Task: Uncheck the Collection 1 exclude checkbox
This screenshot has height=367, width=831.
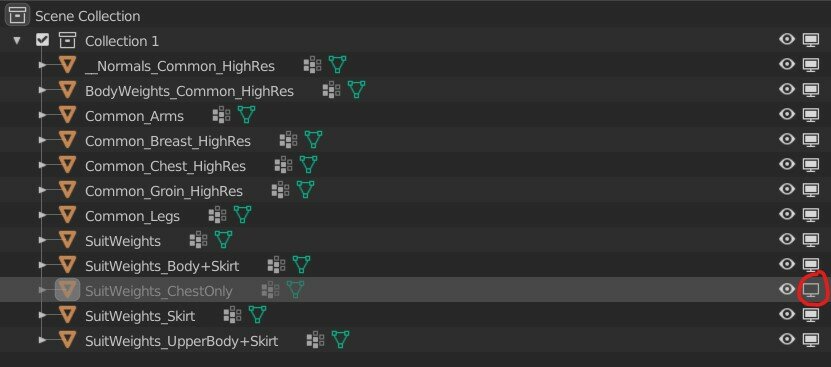Action: 43,40
